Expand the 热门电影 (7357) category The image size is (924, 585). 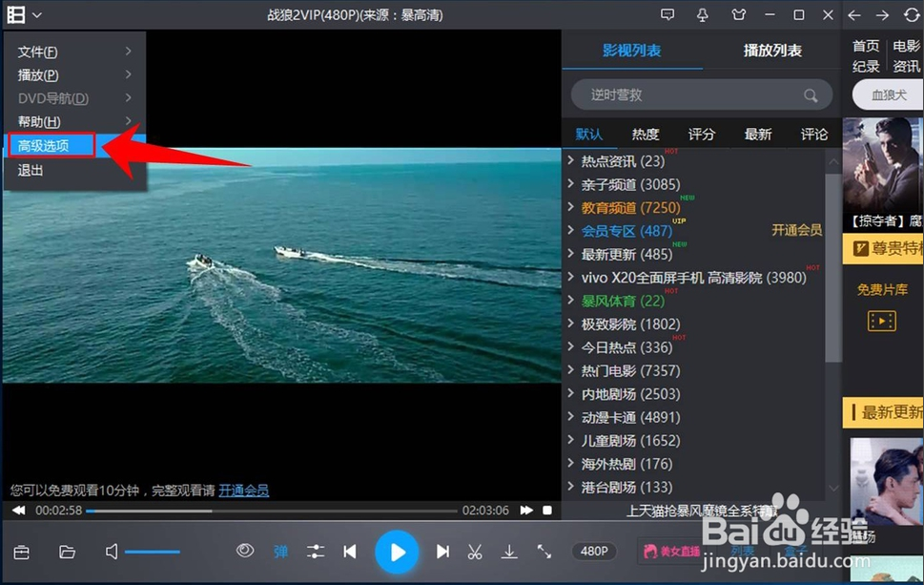(x=570, y=369)
